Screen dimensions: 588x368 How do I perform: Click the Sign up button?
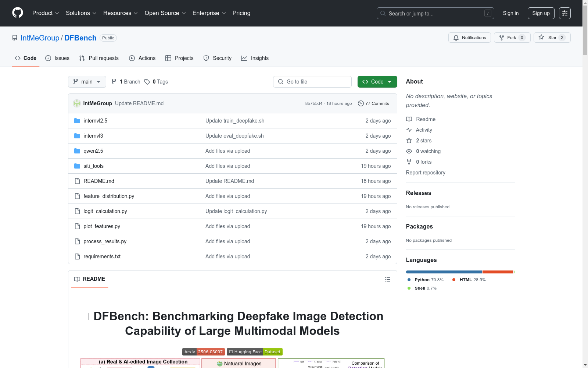click(x=541, y=13)
